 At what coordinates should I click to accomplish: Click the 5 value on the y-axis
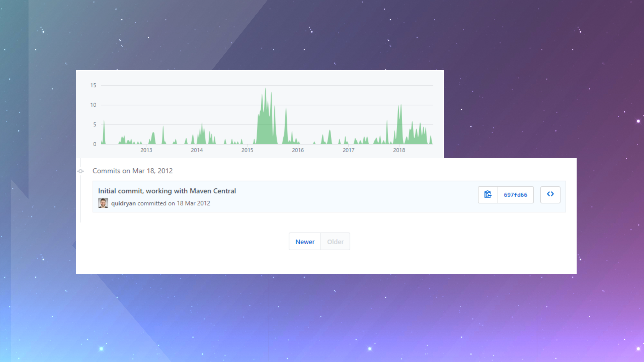pyautogui.click(x=95, y=124)
